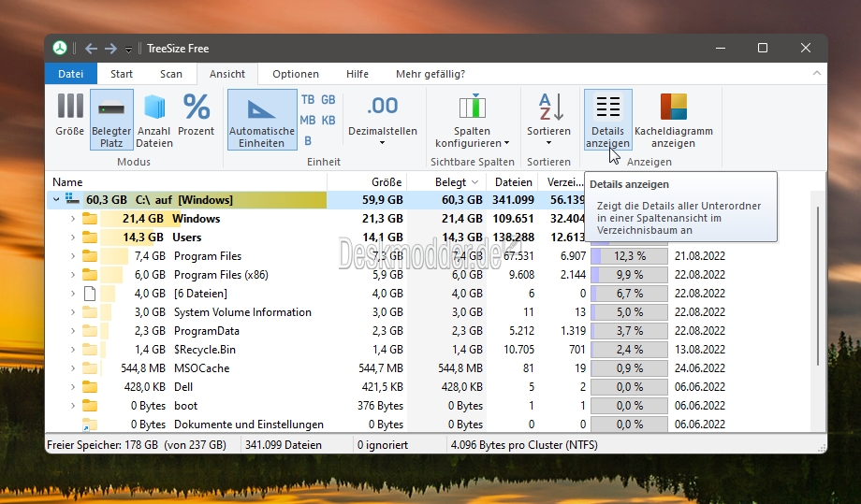Toggle Belegter Platz mode

pyautogui.click(x=111, y=120)
